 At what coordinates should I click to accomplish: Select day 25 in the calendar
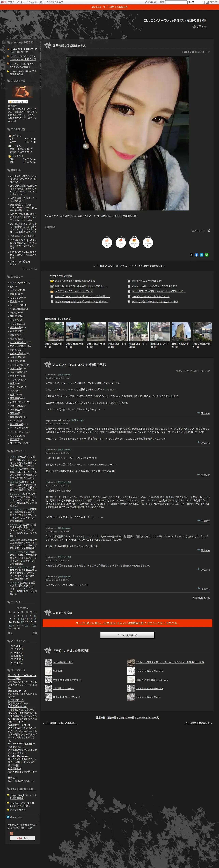tap(26, 625)
